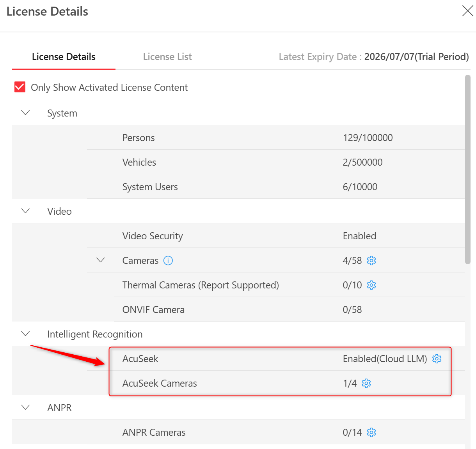Screen dimensions: 476x449
Task: Close the License Details dialog
Action: [467, 11]
